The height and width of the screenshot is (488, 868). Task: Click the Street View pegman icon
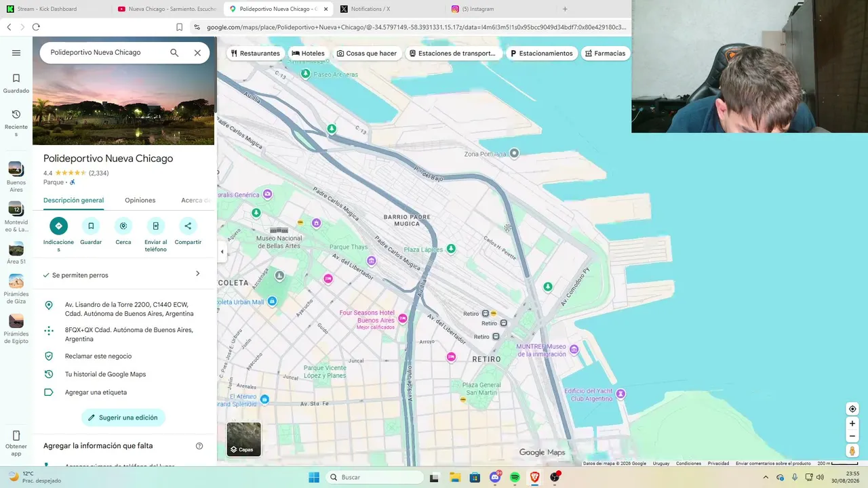pos(852,451)
